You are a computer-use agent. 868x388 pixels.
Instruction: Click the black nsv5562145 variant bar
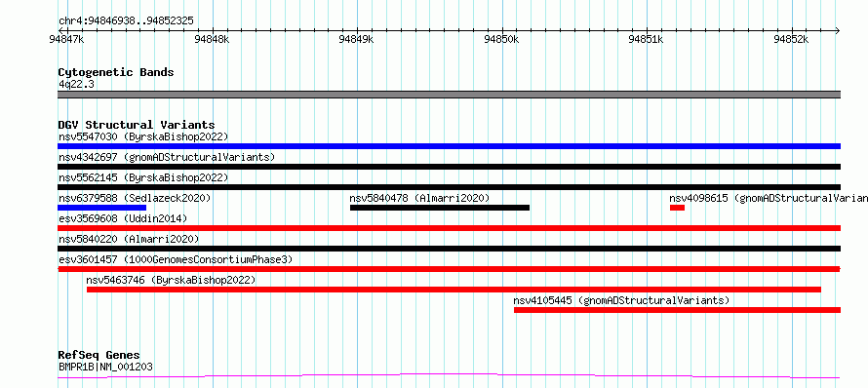click(x=449, y=187)
